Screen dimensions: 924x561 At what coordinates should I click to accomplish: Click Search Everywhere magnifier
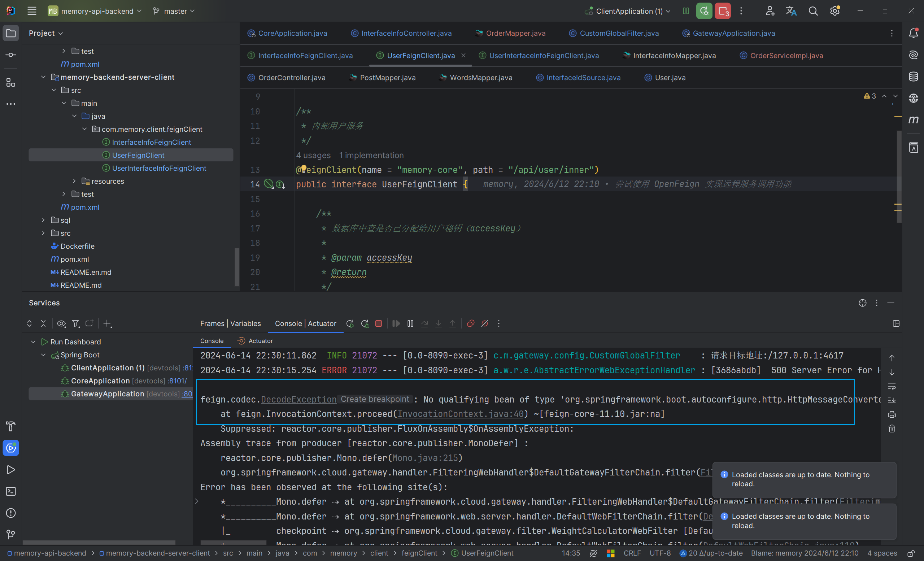click(x=813, y=11)
